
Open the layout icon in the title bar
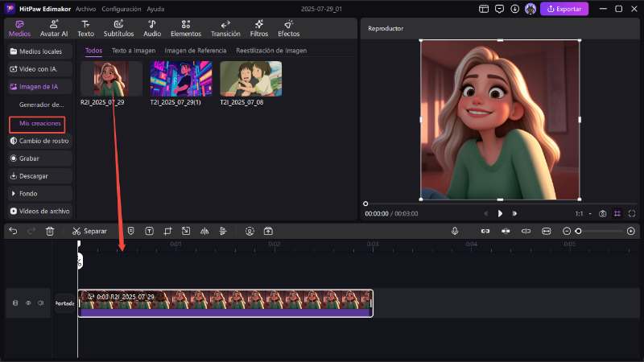click(x=484, y=9)
